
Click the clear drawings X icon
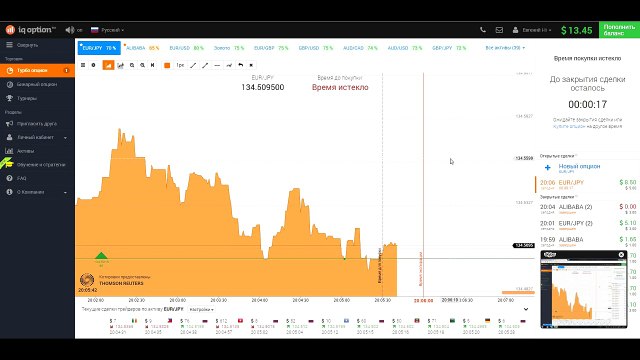point(251,65)
